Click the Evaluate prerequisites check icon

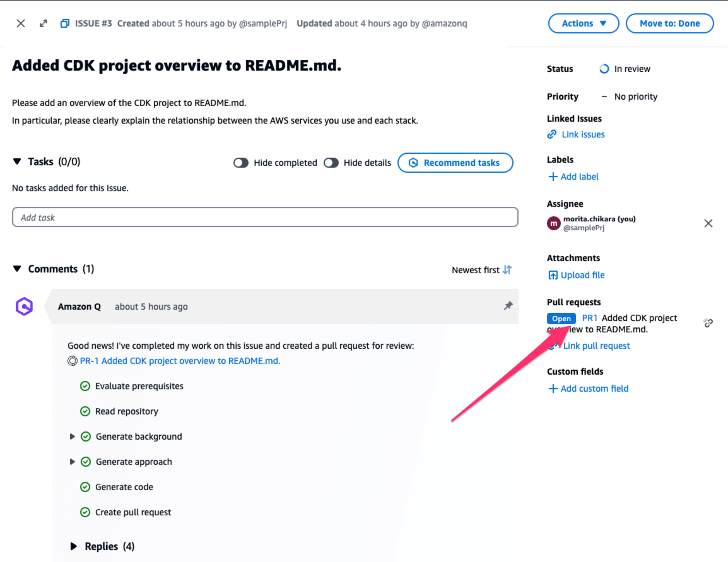[x=85, y=386]
